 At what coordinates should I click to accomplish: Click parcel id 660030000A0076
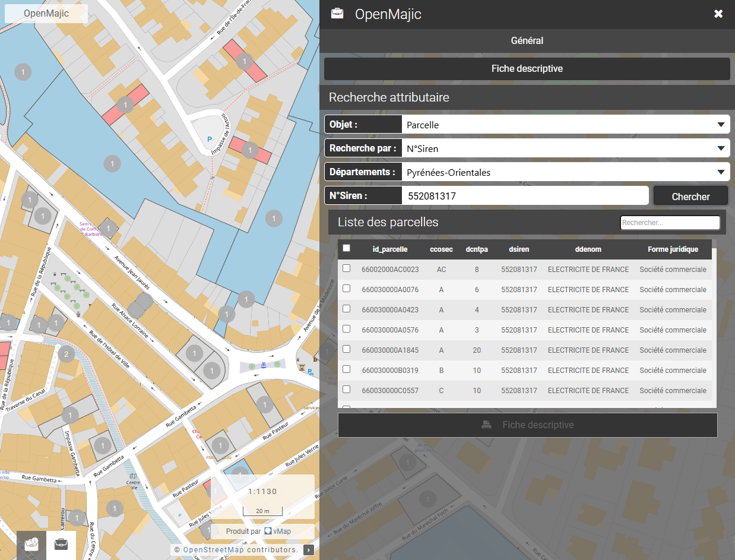point(390,290)
